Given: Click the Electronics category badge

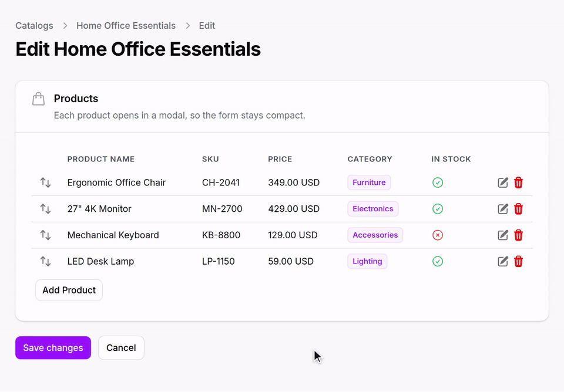Looking at the screenshot, I should click(373, 209).
